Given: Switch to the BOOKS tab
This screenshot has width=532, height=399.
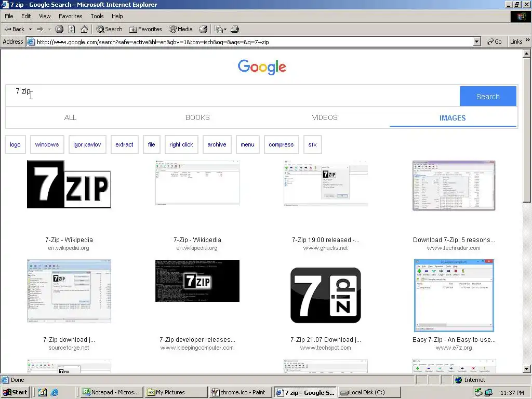Looking at the screenshot, I should point(197,118).
